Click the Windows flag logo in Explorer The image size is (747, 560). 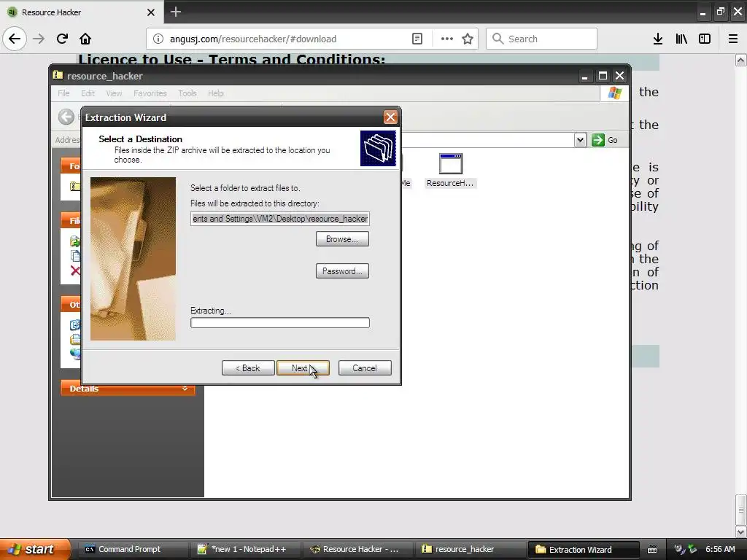tap(615, 93)
